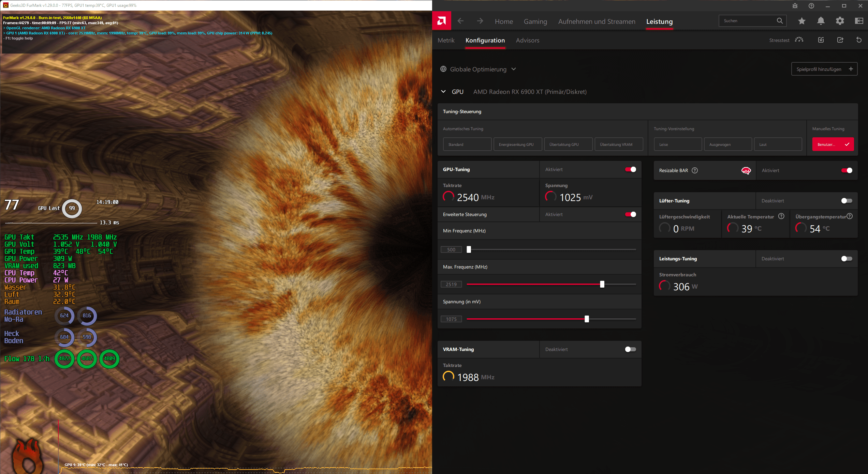Image resolution: width=868 pixels, height=474 pixels.
Task: Click the search magnifier icon
Action: (780, 21)
